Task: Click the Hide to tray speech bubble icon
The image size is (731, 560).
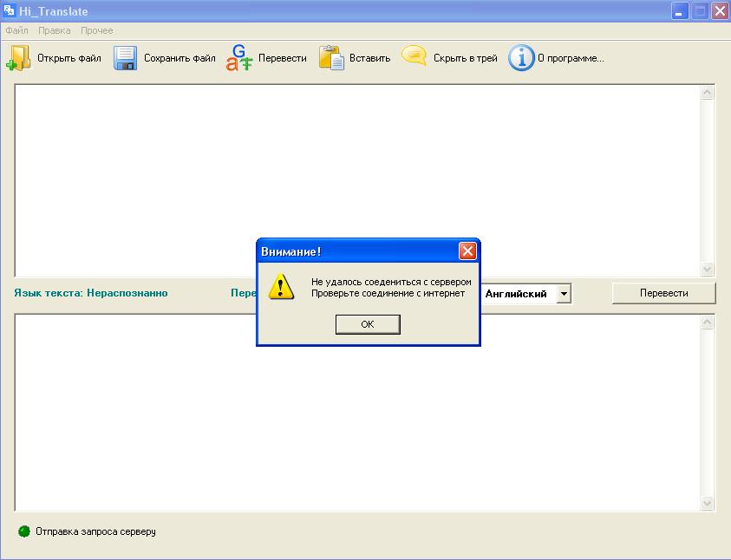Action: (x=414, y=57)
